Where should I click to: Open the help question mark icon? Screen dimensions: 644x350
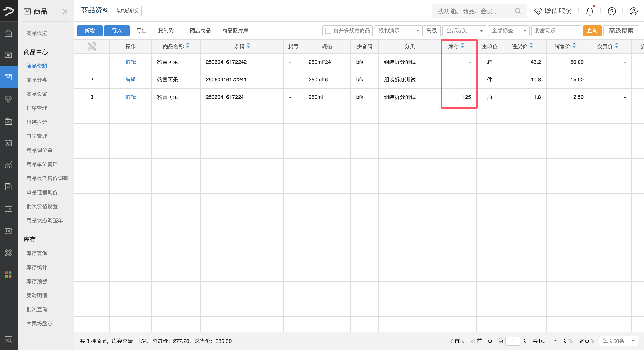(612, 11)
